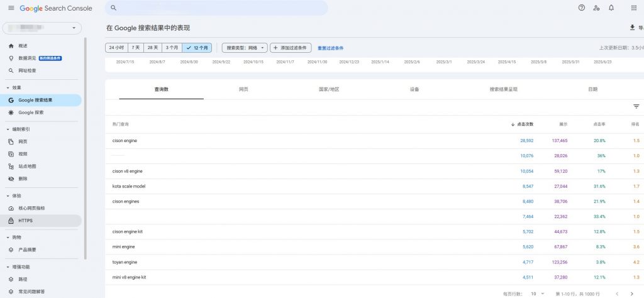Switch to 查询数 tab

(x=162, y=89)
